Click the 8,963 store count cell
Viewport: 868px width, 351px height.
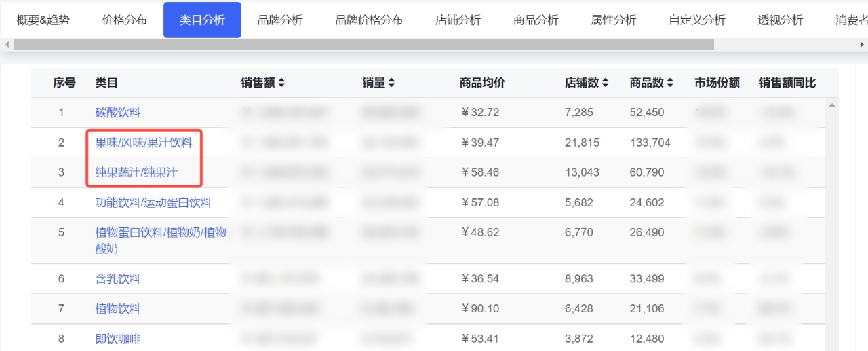click(x=579, y=278)
